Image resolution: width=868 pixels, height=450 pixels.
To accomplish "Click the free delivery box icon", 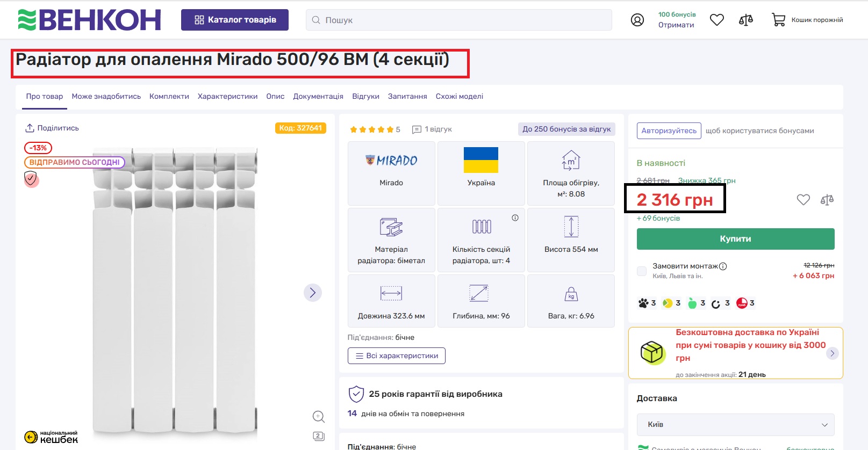I will pos(652,353).
